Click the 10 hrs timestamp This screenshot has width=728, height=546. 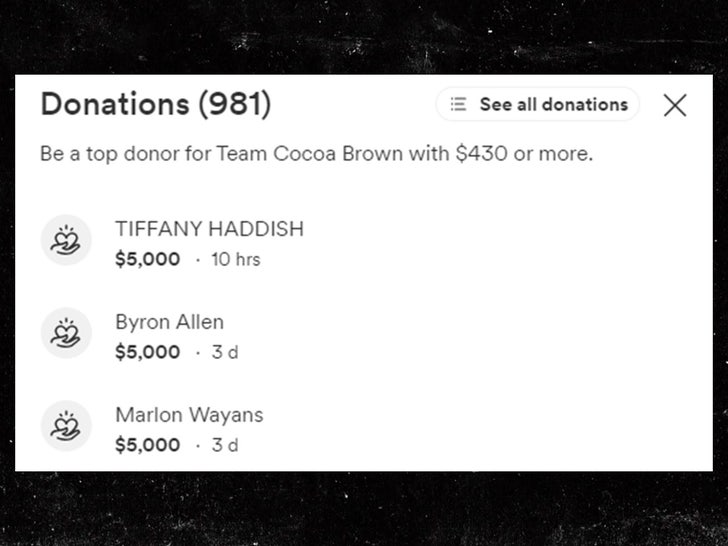(x=235, y=260)
